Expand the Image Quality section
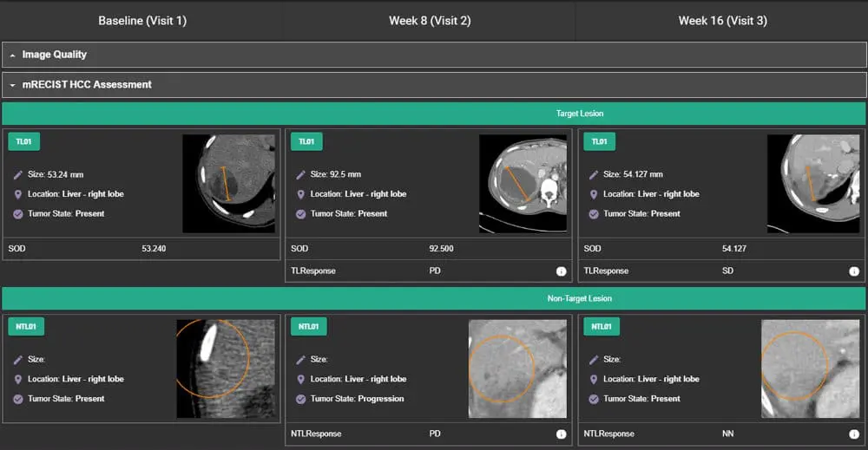 (54, 55)
